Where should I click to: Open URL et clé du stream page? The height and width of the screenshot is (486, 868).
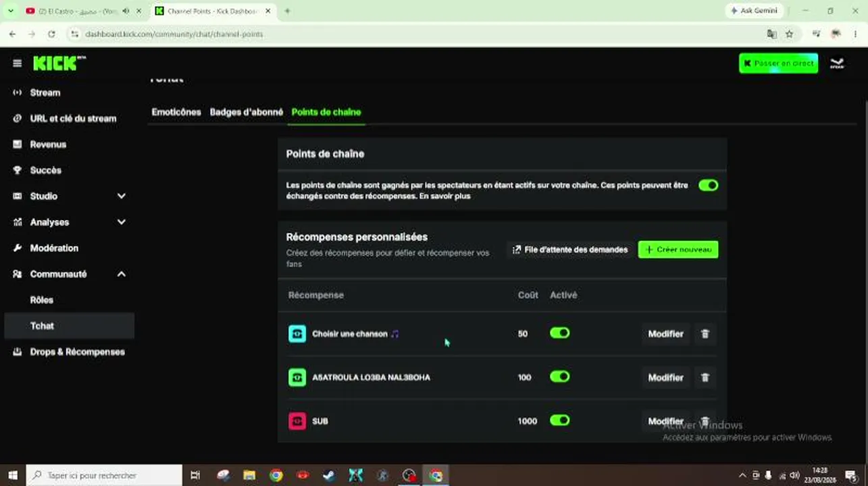point(73,118)
